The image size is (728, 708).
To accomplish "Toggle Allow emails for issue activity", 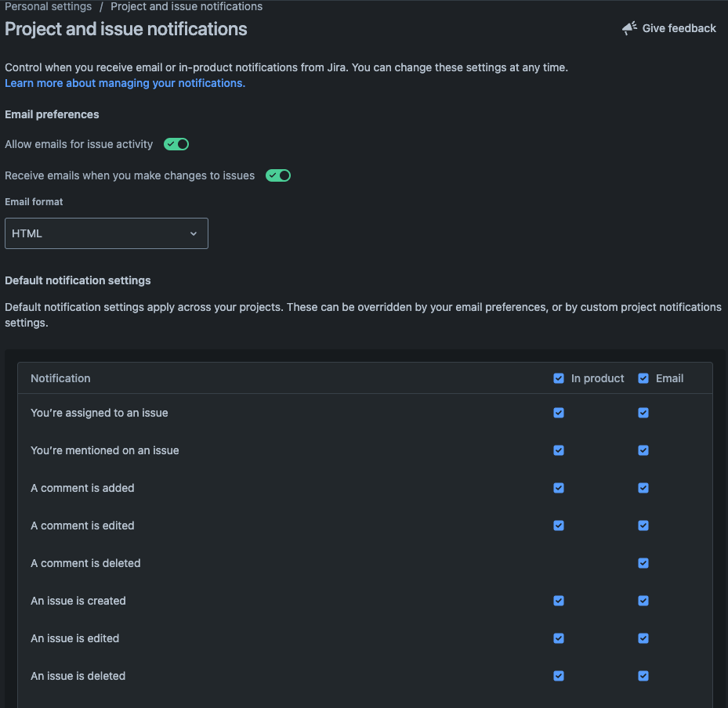I will (x=176, y=144).
